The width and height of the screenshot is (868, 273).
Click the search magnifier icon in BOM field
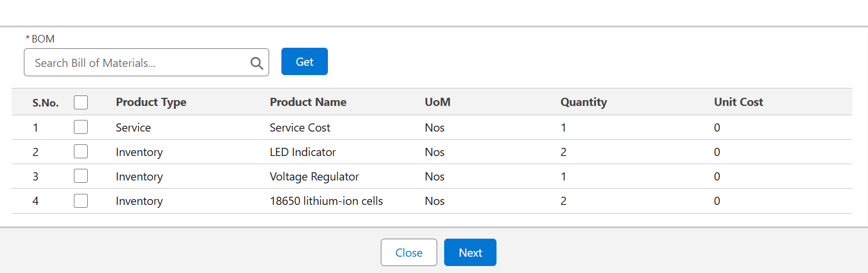(256, 63)
